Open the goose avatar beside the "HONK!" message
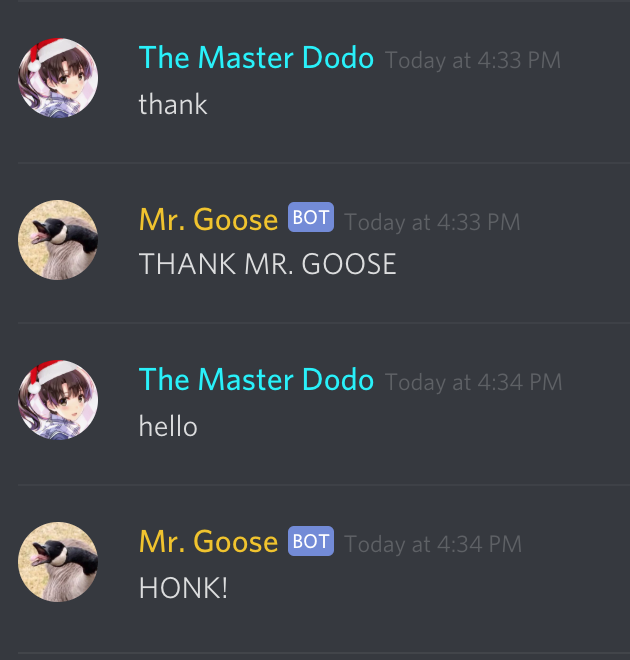 58,562
